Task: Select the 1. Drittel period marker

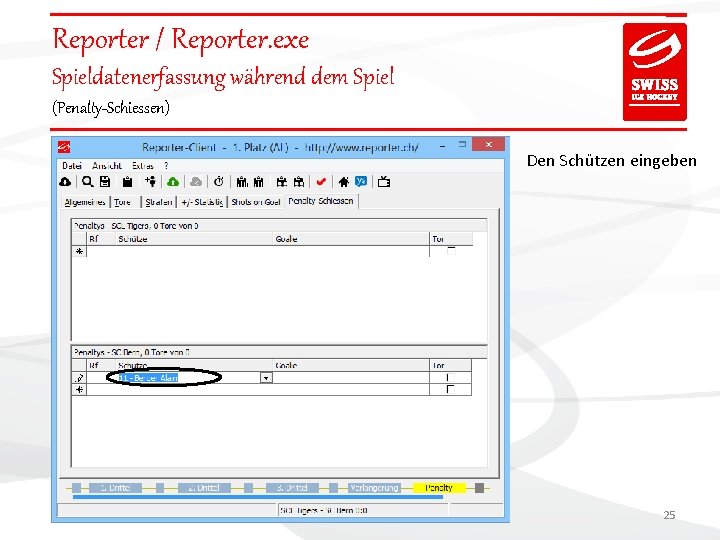Action: point(115,488)
